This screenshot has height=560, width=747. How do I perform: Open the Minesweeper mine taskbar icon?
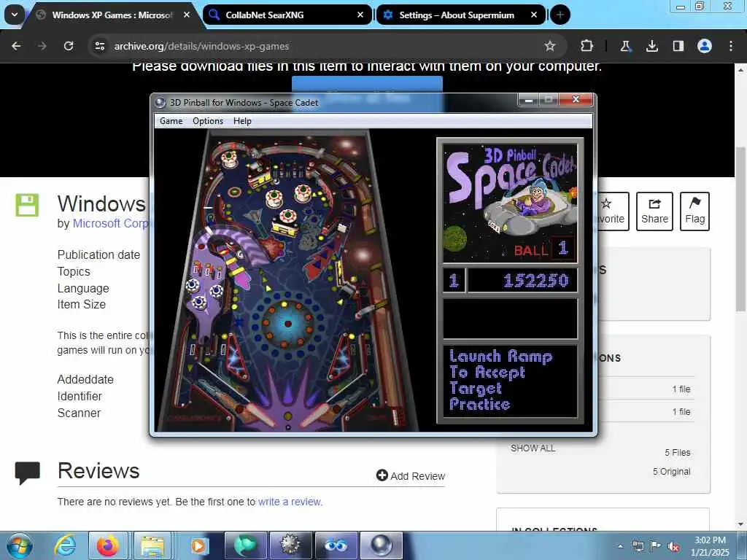(290, 545)
